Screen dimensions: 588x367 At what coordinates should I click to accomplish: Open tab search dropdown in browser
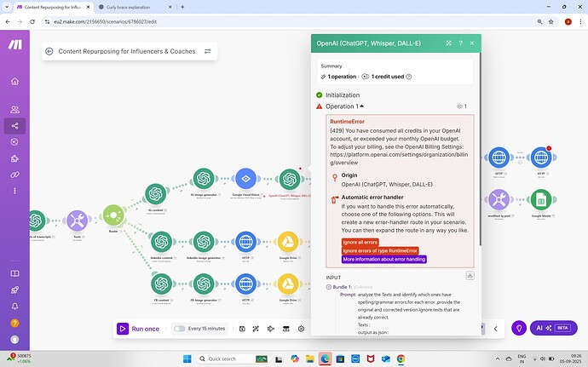pos(6,7)
